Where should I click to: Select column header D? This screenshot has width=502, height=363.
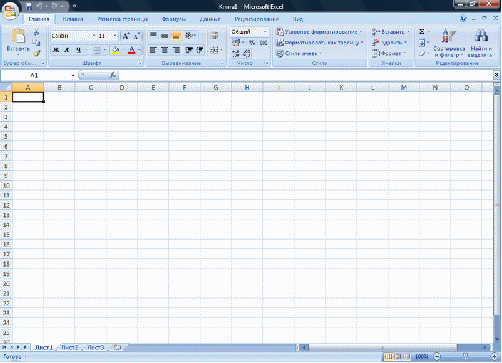pyautogui.click(x=122, y=88)
